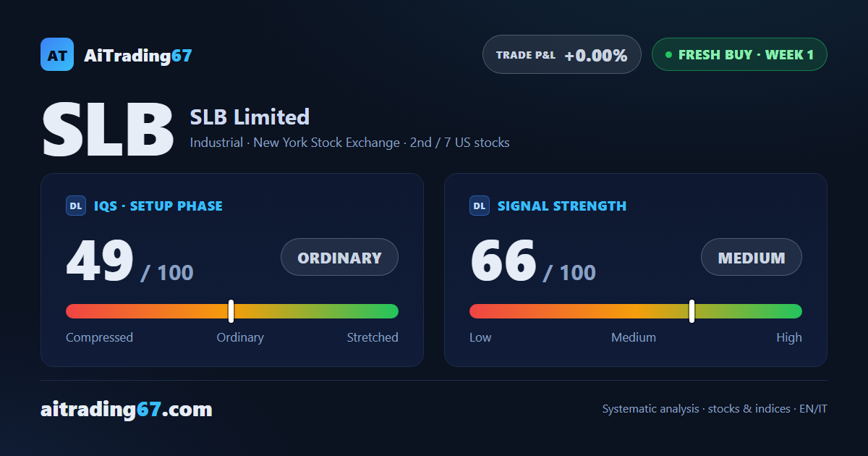The image size is (868, 456).
Task: Click the Trade P&L +0.00% pill
Action: click(562, 54)
